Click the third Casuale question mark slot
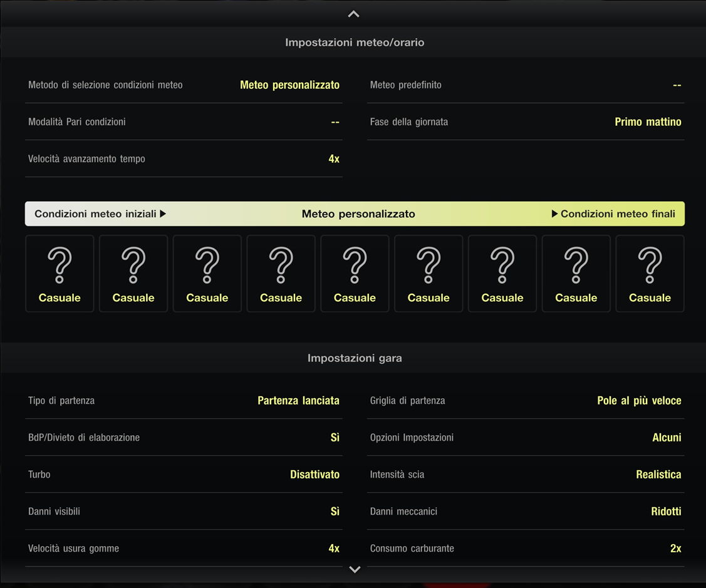This screenshot has height=588, width=706. click(x=207, y=274)
